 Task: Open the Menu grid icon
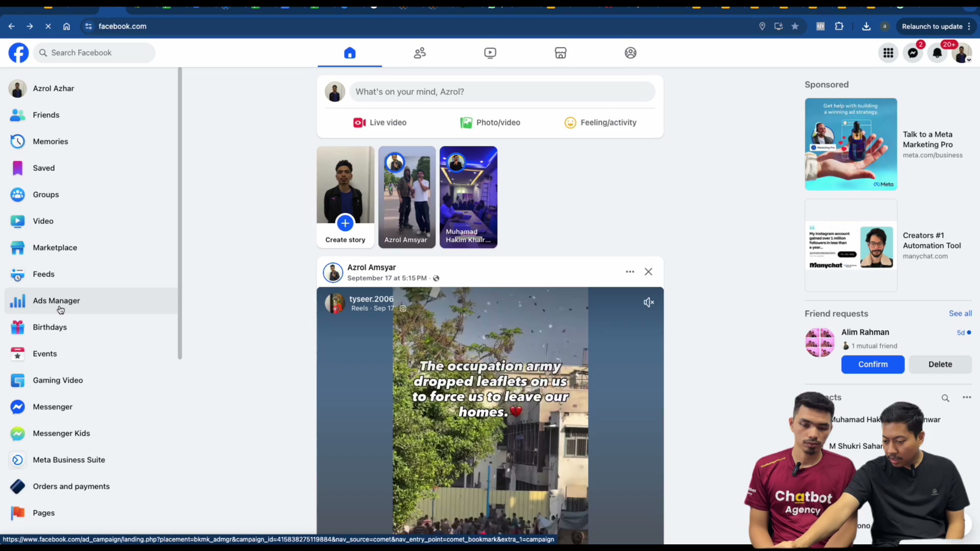coord(888,53)
